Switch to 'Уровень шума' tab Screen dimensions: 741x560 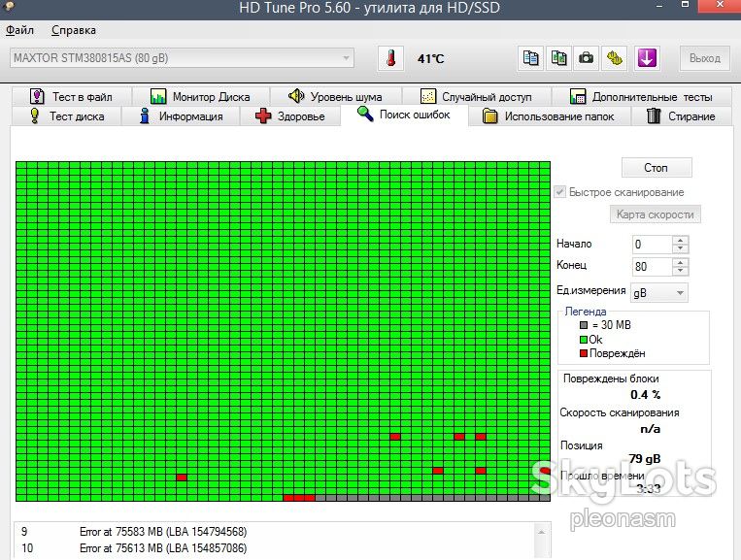[335, 96]
